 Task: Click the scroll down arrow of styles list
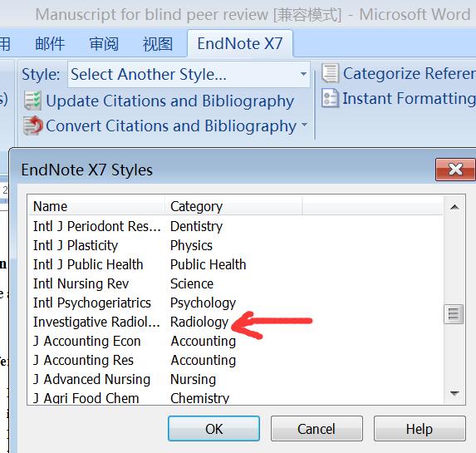[x=454, y=393]
